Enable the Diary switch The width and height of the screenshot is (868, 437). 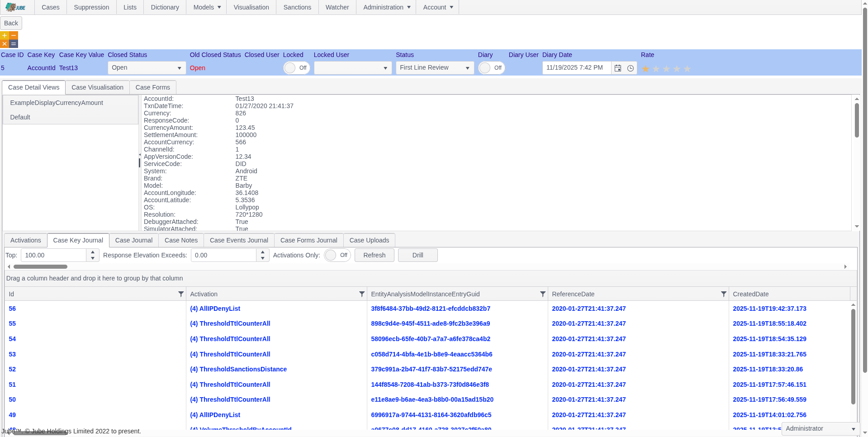[491, 68]
